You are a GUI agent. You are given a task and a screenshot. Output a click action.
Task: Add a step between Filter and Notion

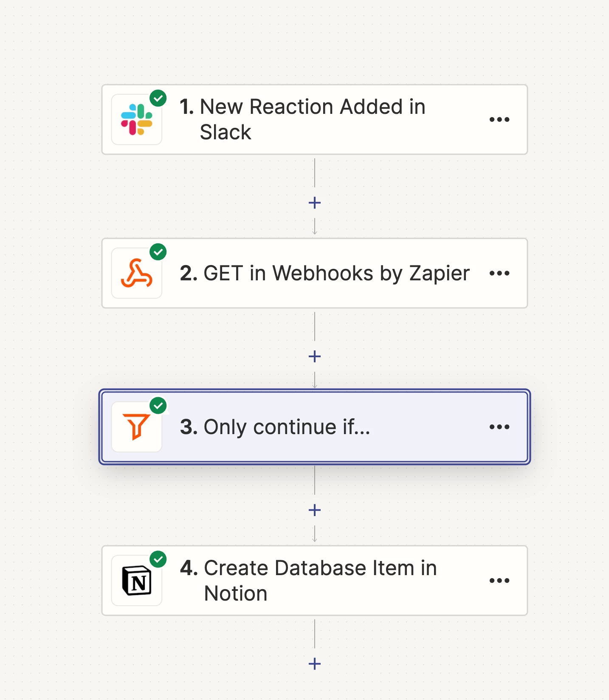click(315, 510)
